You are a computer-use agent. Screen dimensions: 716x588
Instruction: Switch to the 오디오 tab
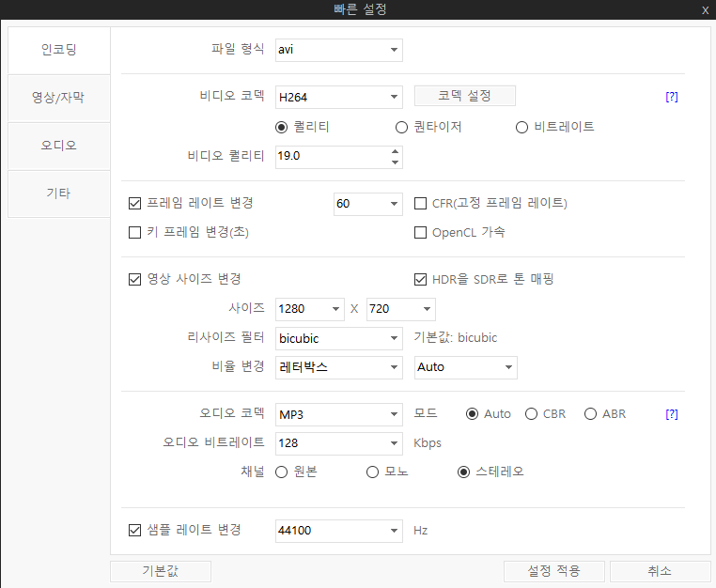click(59, 146)
